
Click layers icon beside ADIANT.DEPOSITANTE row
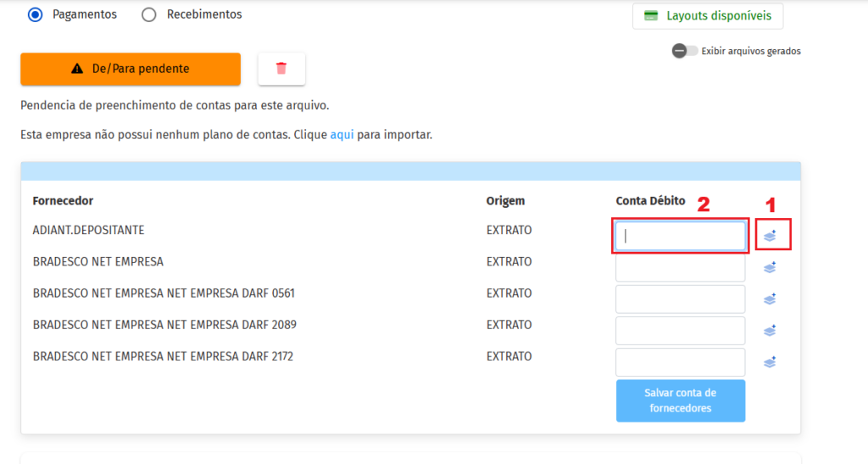point(770,236)
